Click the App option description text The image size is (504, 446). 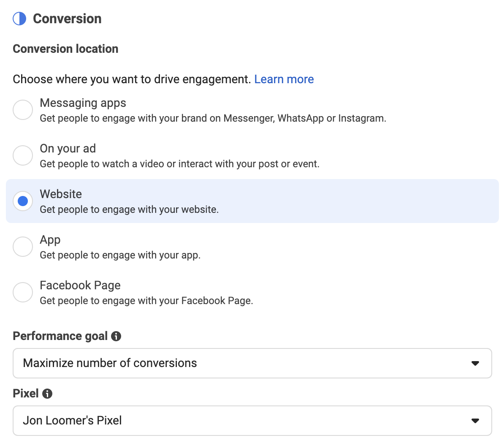point(120,256)
